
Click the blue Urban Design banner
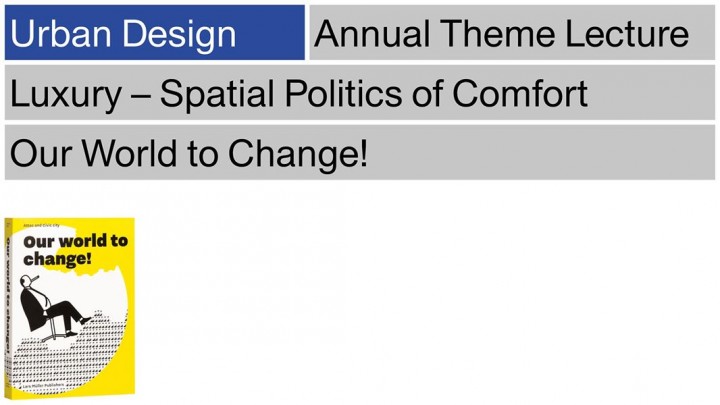coord(155,33)
